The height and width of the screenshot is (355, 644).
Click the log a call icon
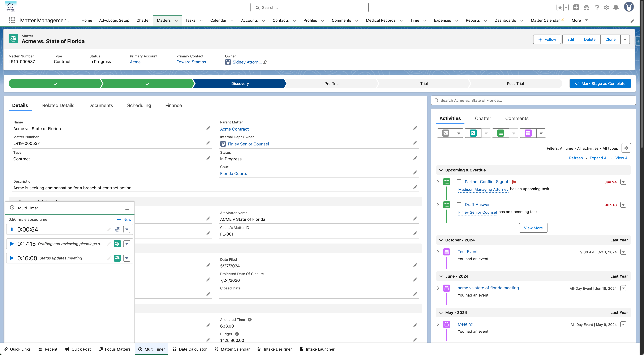473,133
